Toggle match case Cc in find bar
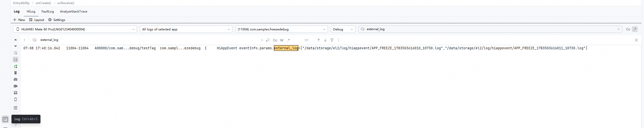 [275, 40]
